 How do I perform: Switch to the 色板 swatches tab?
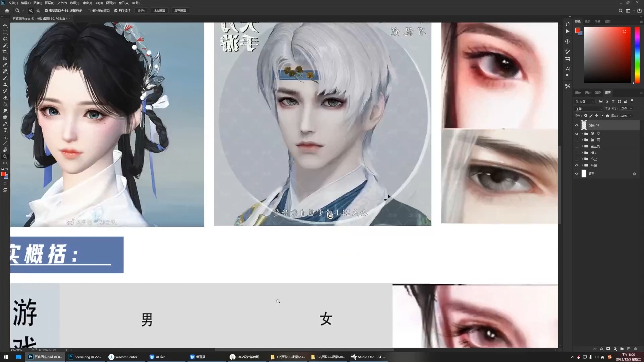(587, 21)
